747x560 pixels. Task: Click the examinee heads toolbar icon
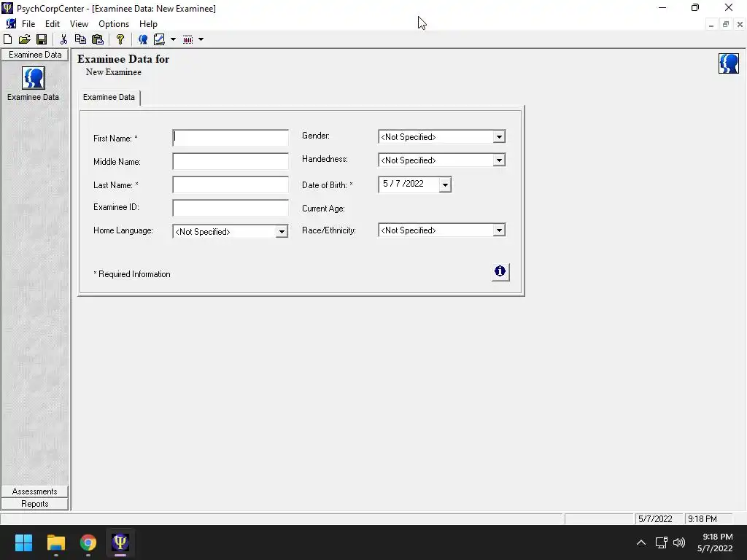142,39
